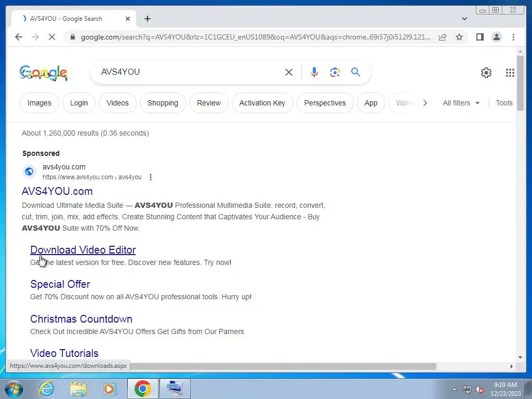
Task: Search by image with Google Lens
Action: tap(335, 72)
